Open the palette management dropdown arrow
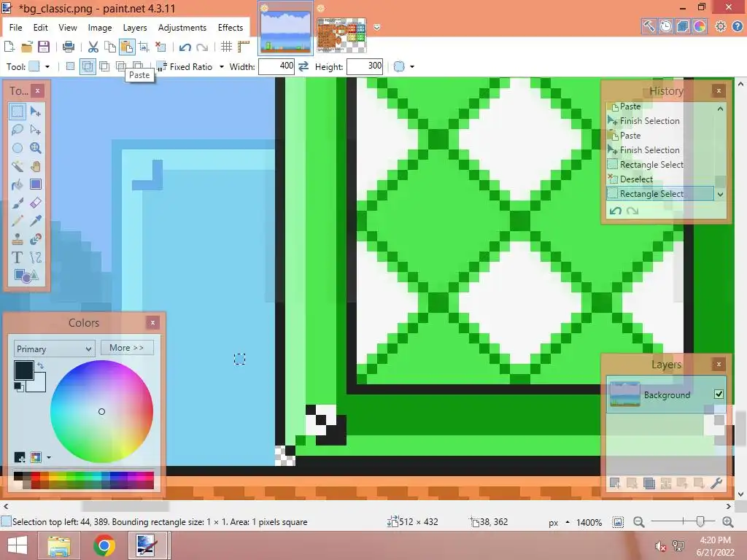Screen dimensions: 747x560 coord(49,458)
